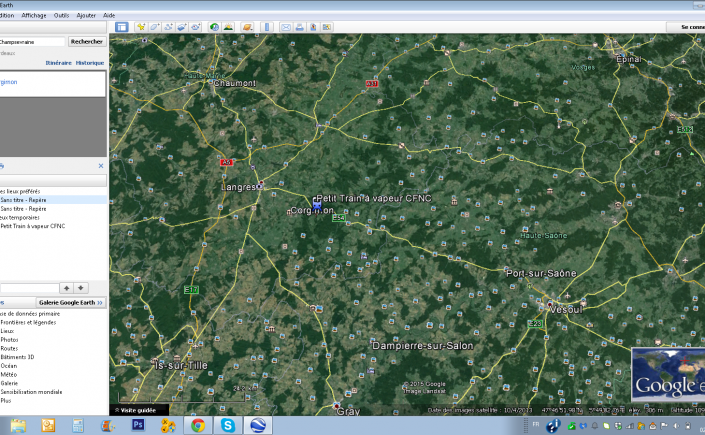Click the move-down arrow in places panel
Screen dimensions: 705x435
tap(82, 287)
